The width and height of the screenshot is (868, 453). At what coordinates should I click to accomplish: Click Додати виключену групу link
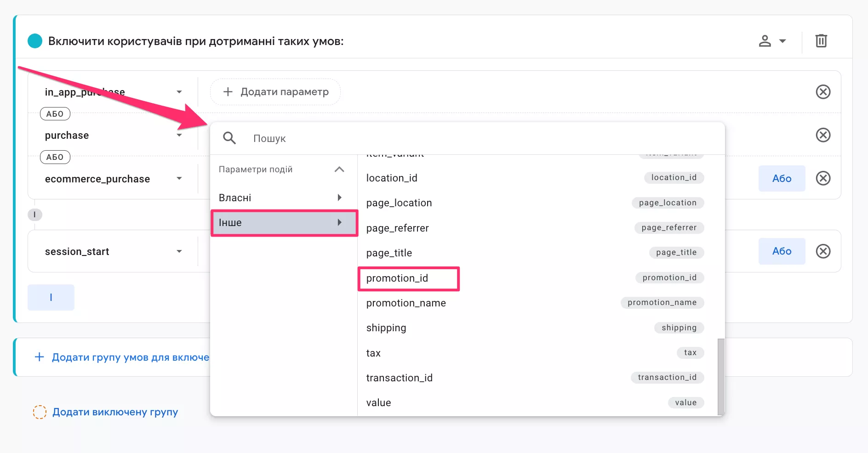115,412
